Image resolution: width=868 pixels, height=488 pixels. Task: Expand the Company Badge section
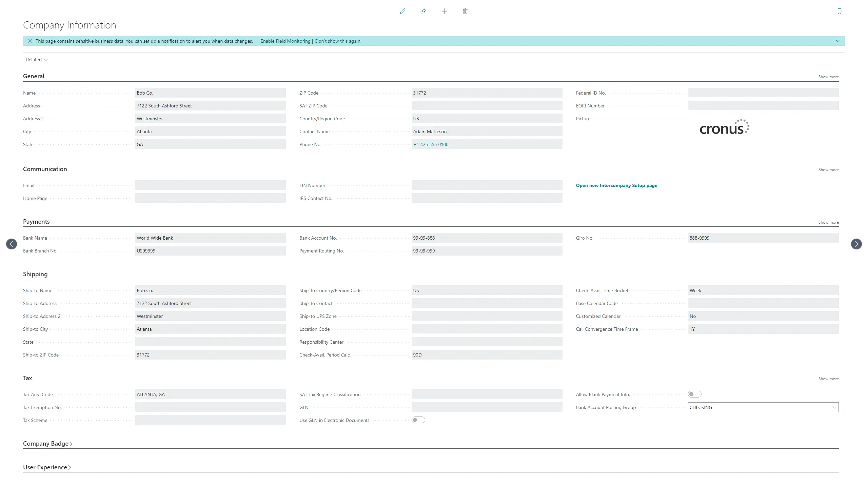[47, 444]
